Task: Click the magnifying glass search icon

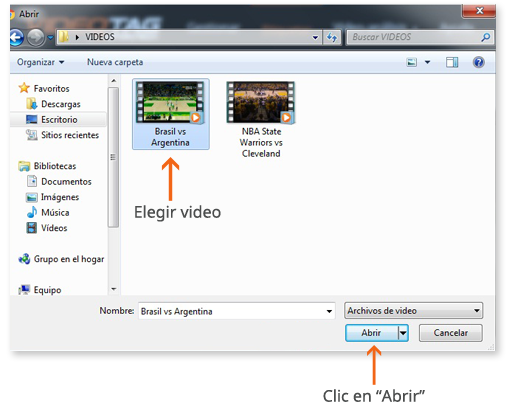Action: 486,37
